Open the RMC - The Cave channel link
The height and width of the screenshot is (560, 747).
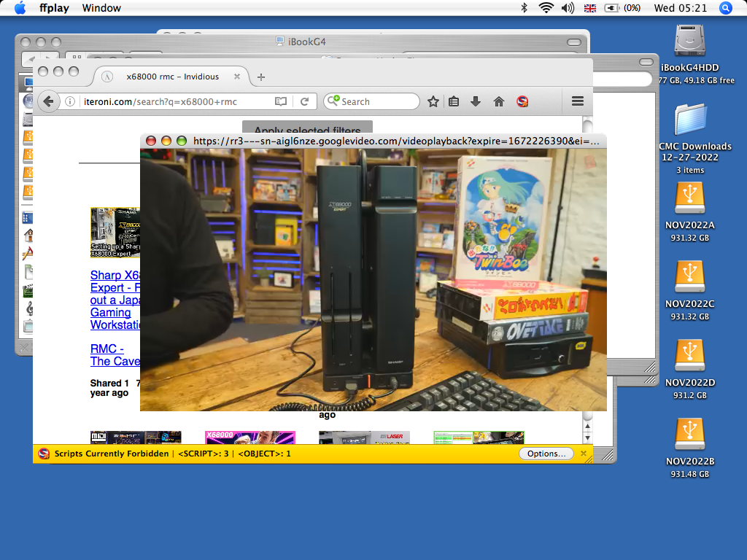tap(115, 355)
